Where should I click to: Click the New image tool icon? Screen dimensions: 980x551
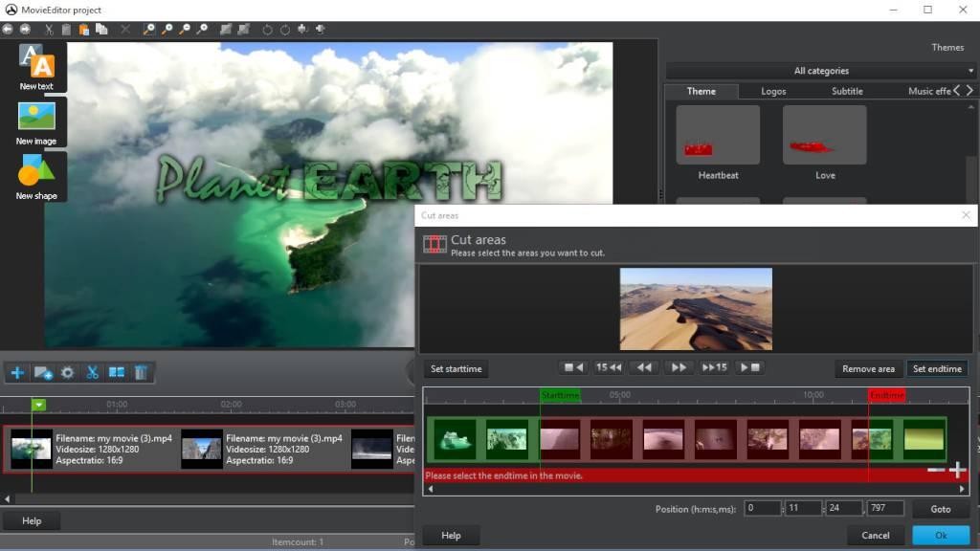click(36, 117)
